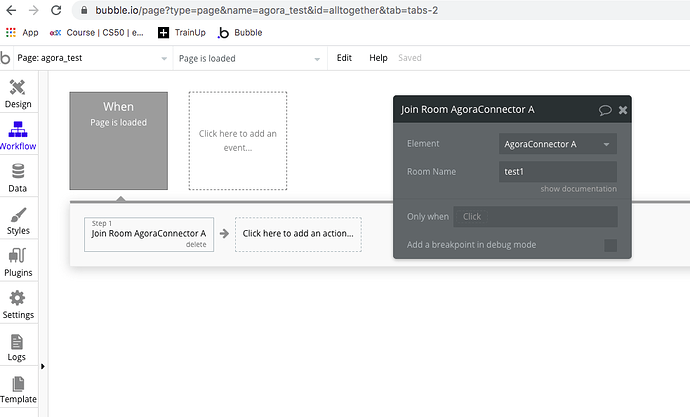Enable breakpoint in debug mode checkbox
Screen dimensions: 690x417
[x=610, y=245]
